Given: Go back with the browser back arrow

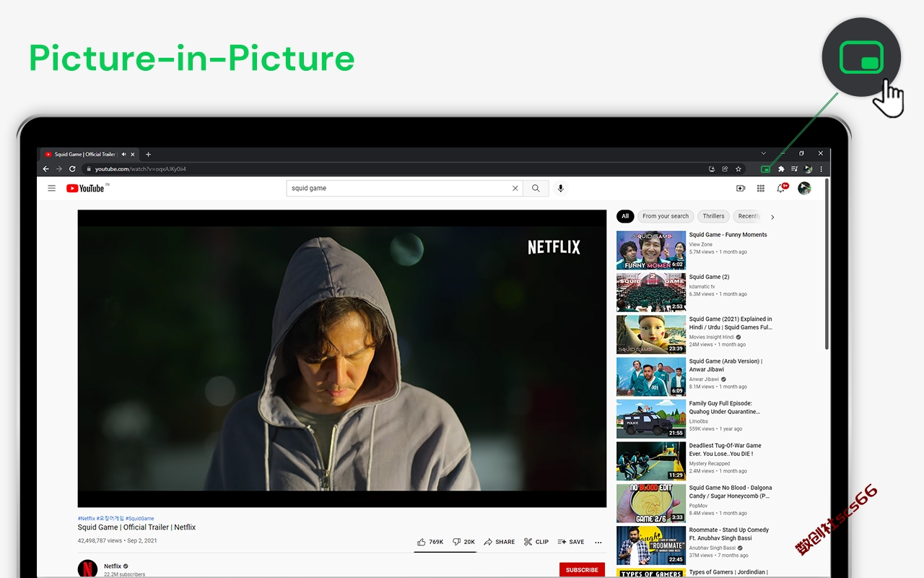Looking at the screenshot, I should 46,169.
